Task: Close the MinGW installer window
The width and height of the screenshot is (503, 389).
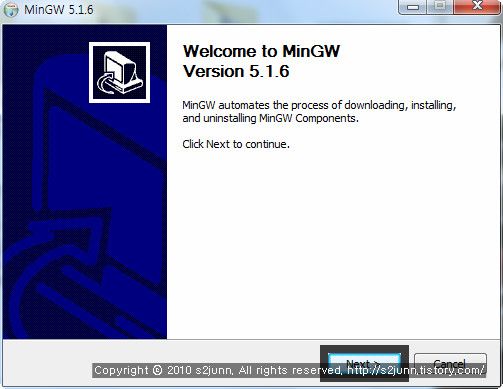Action: click(477, 6)
